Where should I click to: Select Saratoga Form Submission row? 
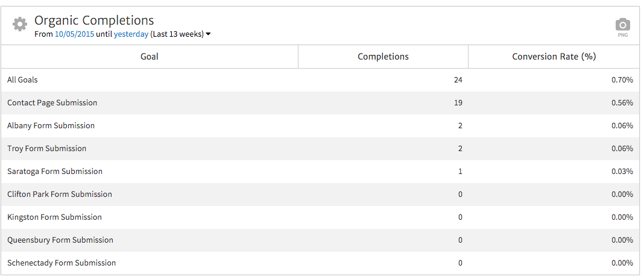coord(55,171)
